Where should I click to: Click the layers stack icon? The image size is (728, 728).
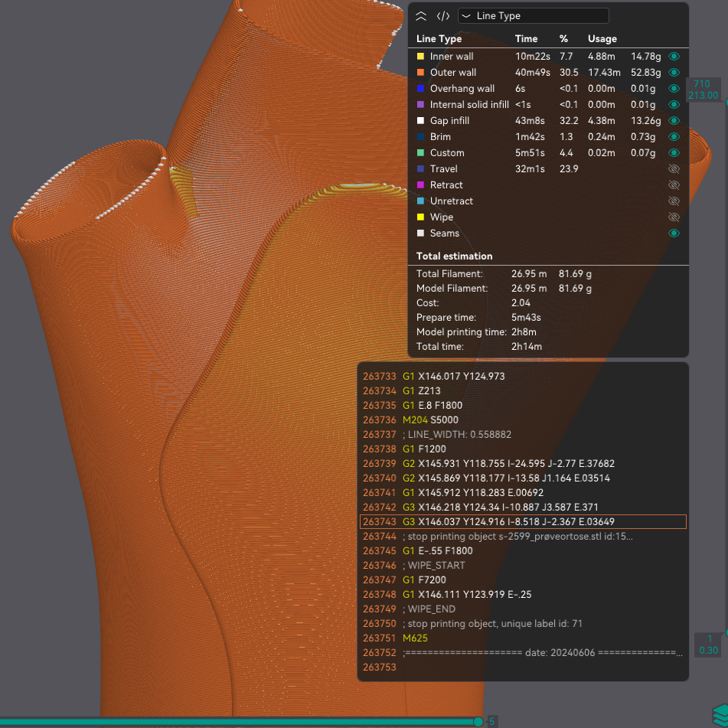720,713
